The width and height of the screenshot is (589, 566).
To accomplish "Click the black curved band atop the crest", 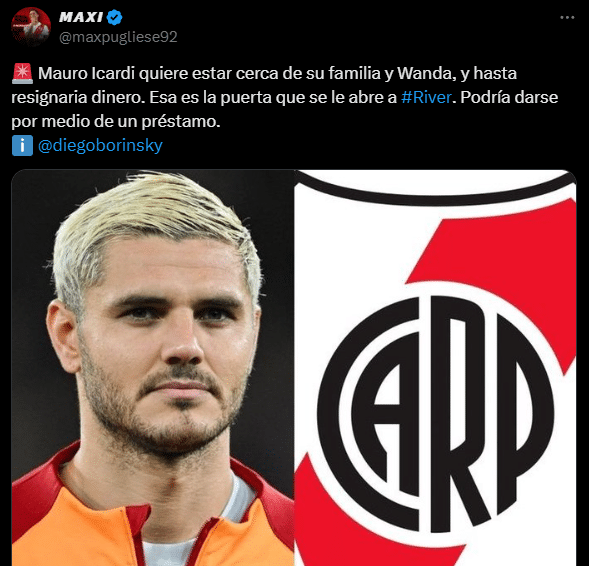I will (x=435, y=190).
